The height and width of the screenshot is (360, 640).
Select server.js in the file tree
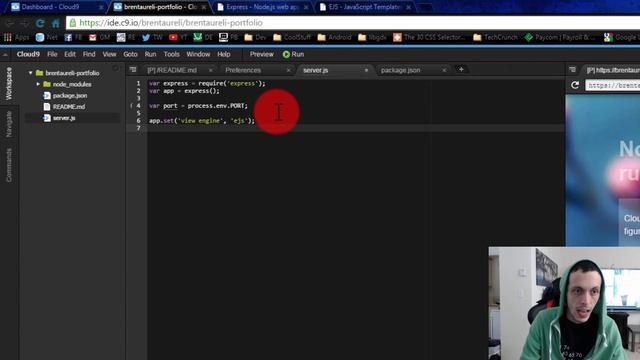[64, 118]
